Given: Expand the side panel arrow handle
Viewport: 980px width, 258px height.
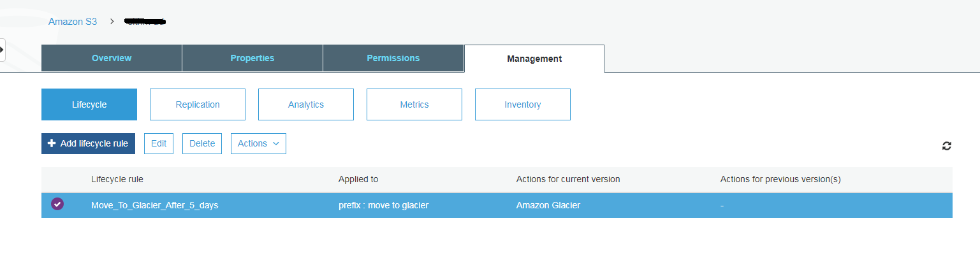Looking at the screenshot, I should (x=3, y=50).
